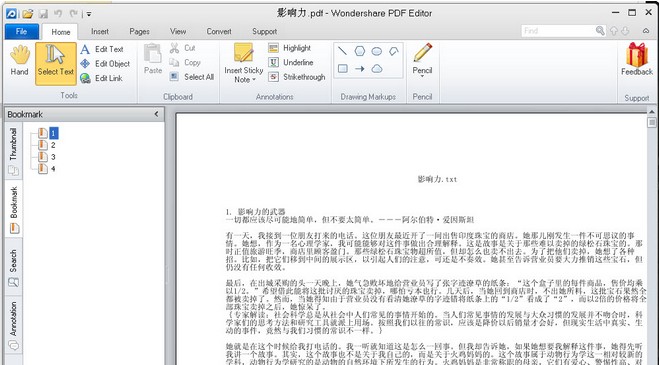
Task: Click the Undo quick-access icon
Action: pyautogui.click(x=58, y=13)
